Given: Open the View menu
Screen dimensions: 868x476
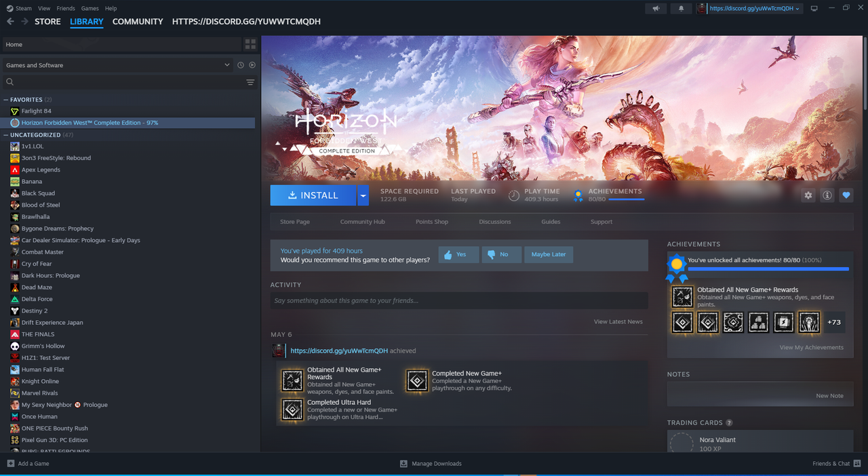Looking at the screenshot, I should point(44,8).
